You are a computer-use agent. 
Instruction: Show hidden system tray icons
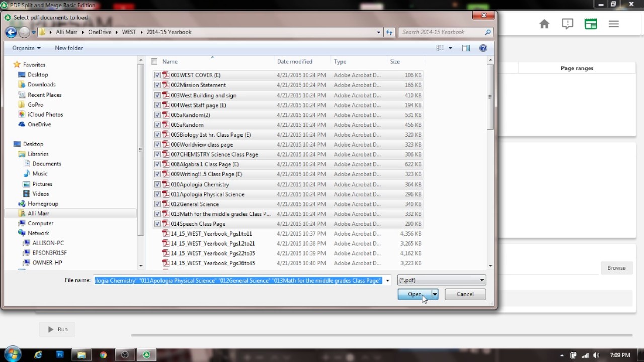562,355
